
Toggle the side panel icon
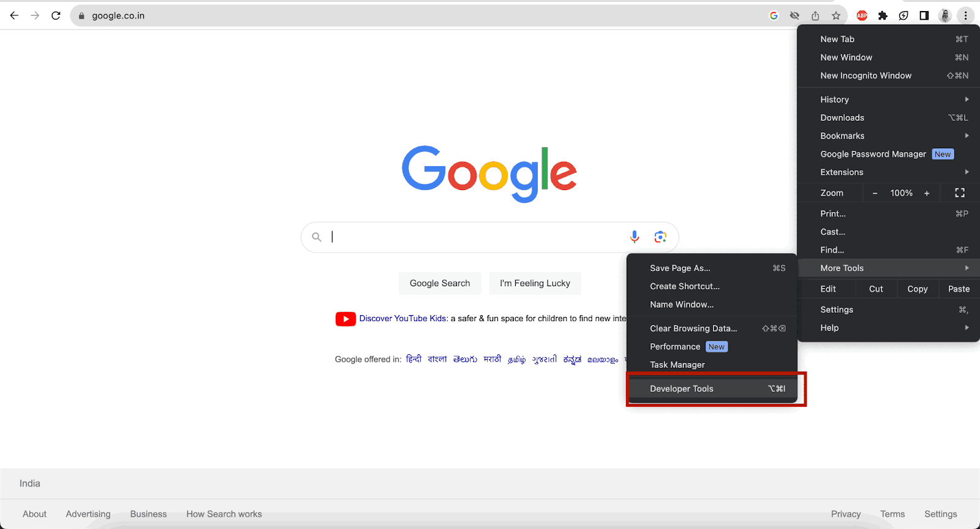[924, 15]
